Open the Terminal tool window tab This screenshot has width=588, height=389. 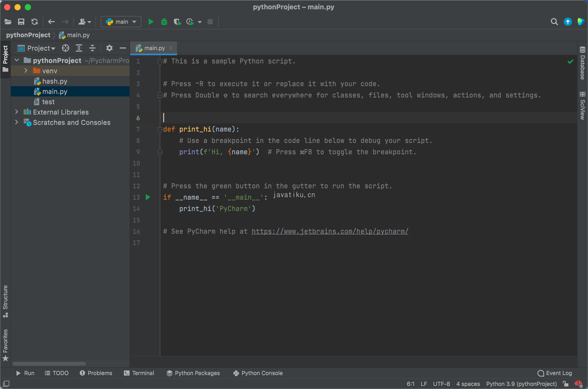pos(139,373)
